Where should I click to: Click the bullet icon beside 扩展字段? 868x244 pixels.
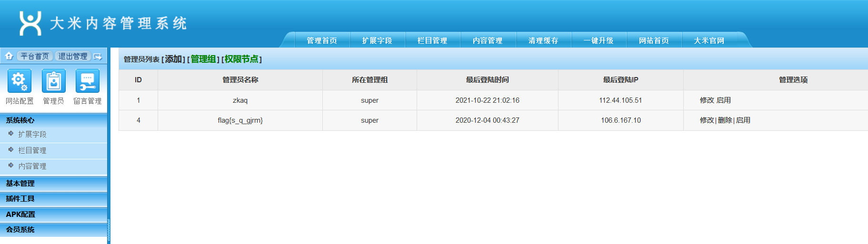click(x=11, y=134)
